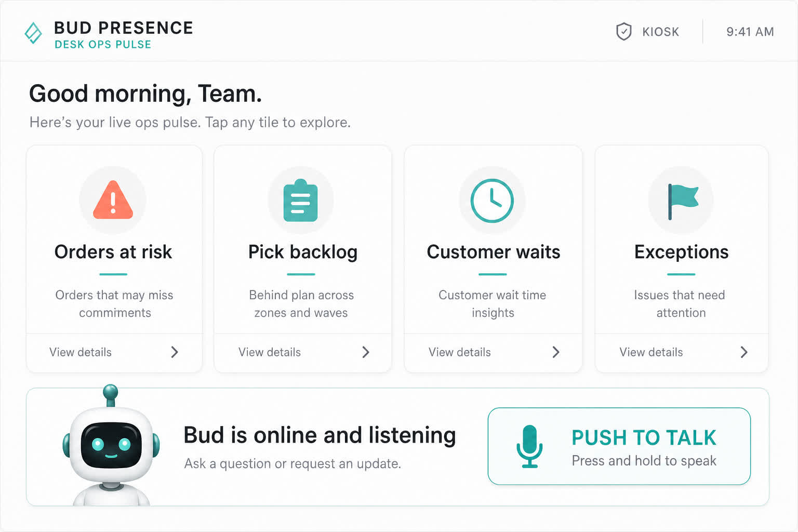The image size is (798, 532).
Task: Open the Exceptions chevron arrow
Action: 744,352
